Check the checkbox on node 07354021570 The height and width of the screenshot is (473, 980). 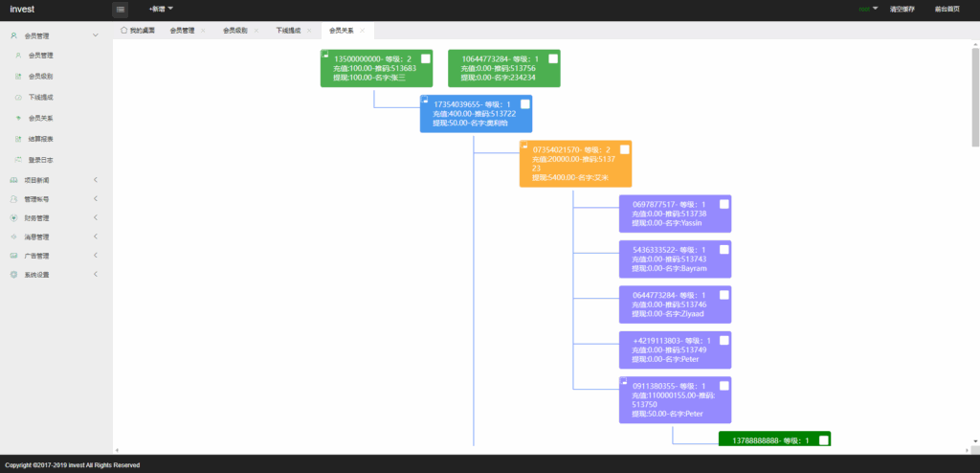click(x=625, y=149)
